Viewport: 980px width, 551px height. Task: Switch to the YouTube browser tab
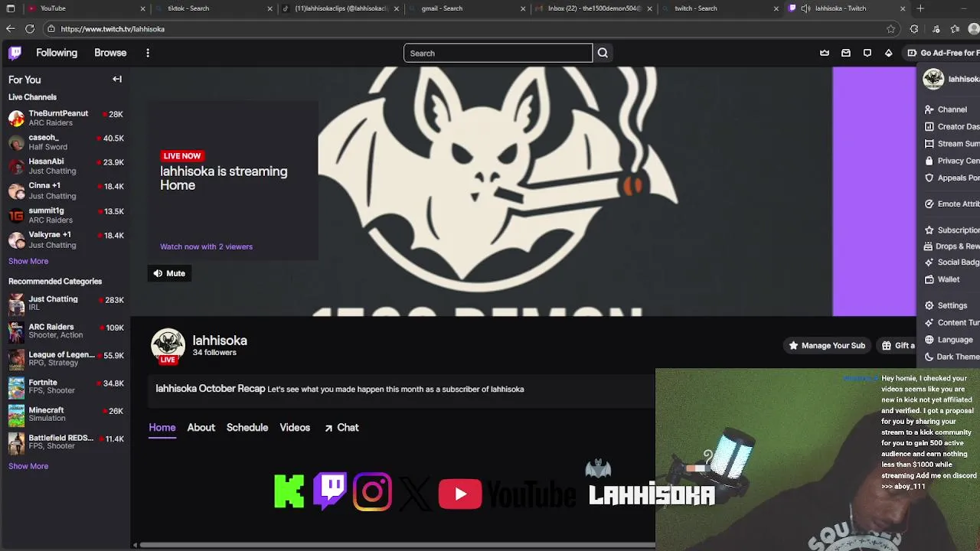pos(84,8)
